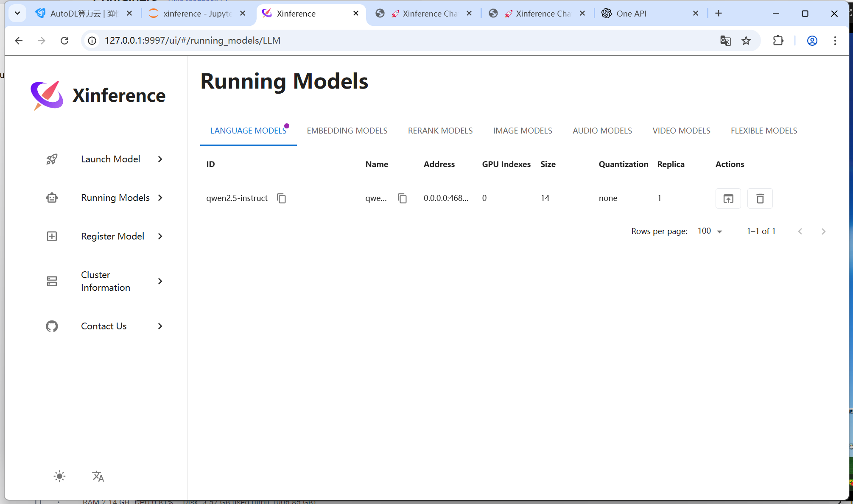Reload the current page
853x504 pixels.
64,41
